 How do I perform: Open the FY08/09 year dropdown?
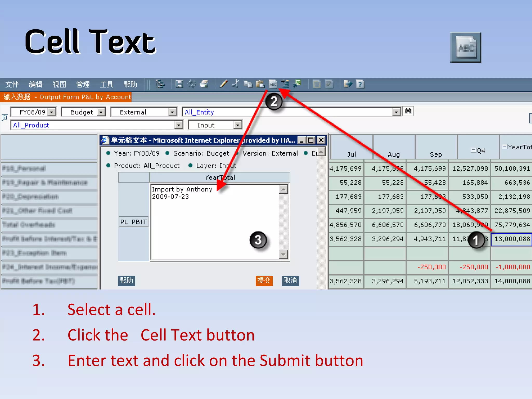tap(52, 112)
